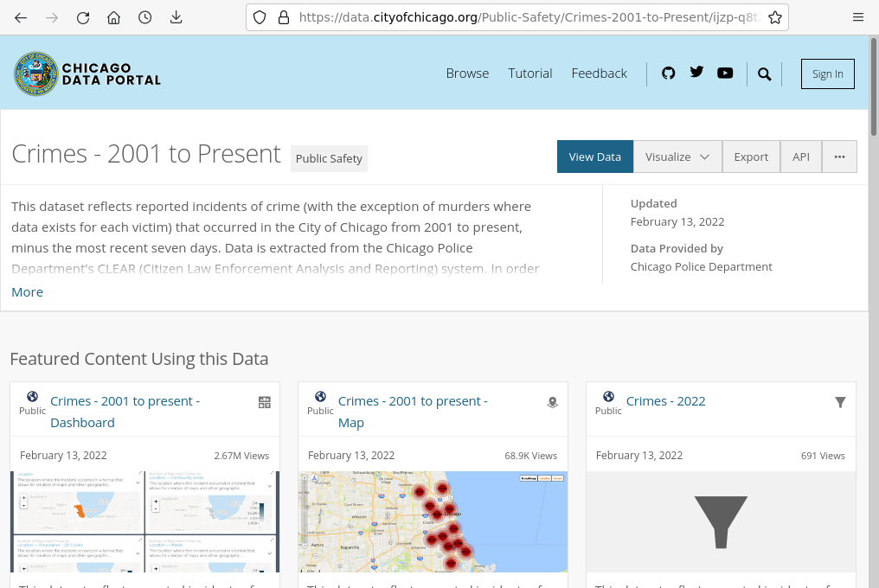Open the GitHub icon link
The width and height of the screenshot is (879, 588).
tap(668, 73)
